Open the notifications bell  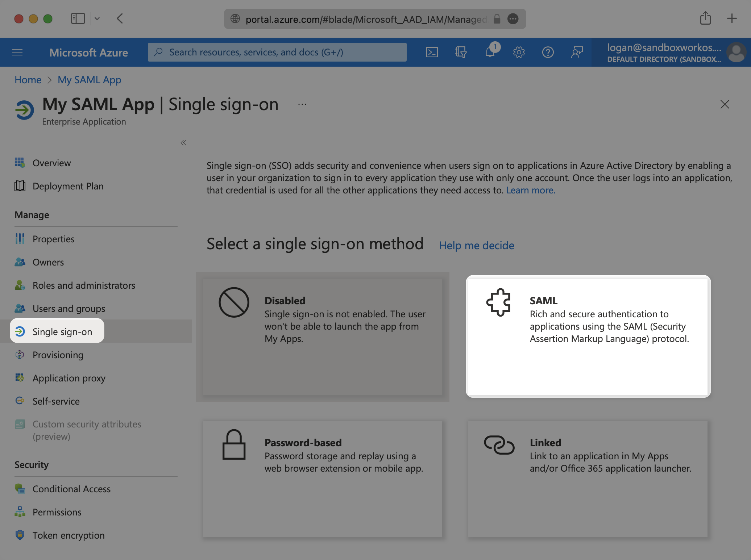490,53
